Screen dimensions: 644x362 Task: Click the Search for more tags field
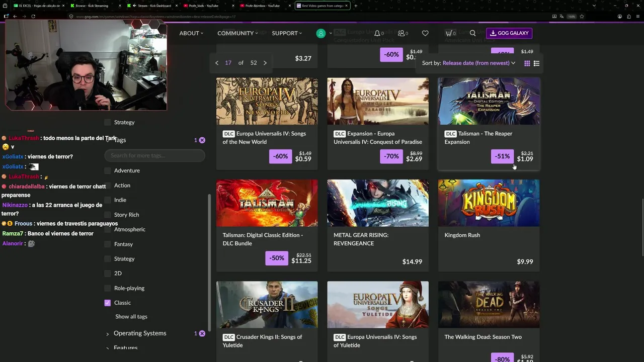[x=154, y=155]
